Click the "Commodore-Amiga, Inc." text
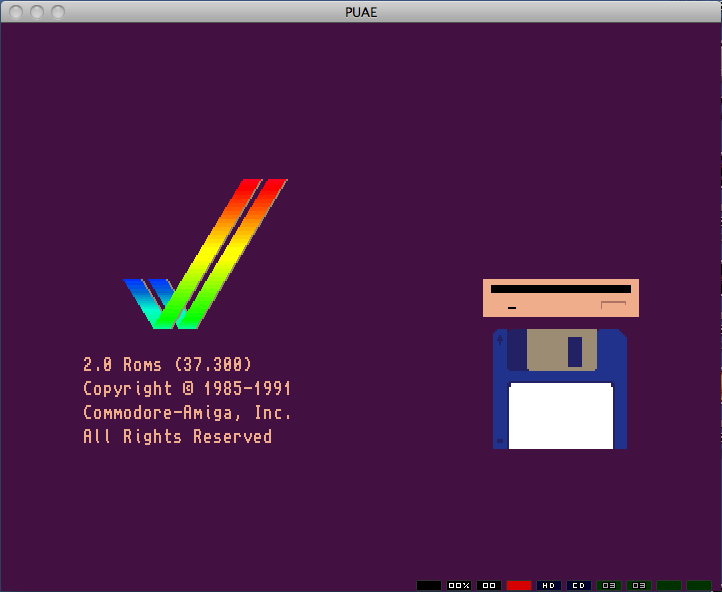This screenshot has height=592, width=722. (187, 412)
